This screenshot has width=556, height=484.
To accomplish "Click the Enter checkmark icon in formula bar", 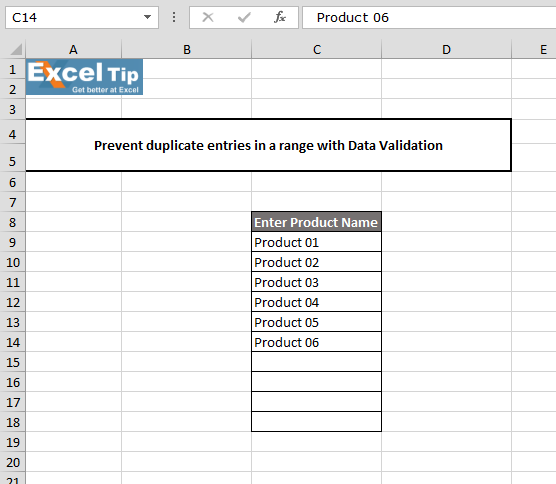I will (244, 17).
